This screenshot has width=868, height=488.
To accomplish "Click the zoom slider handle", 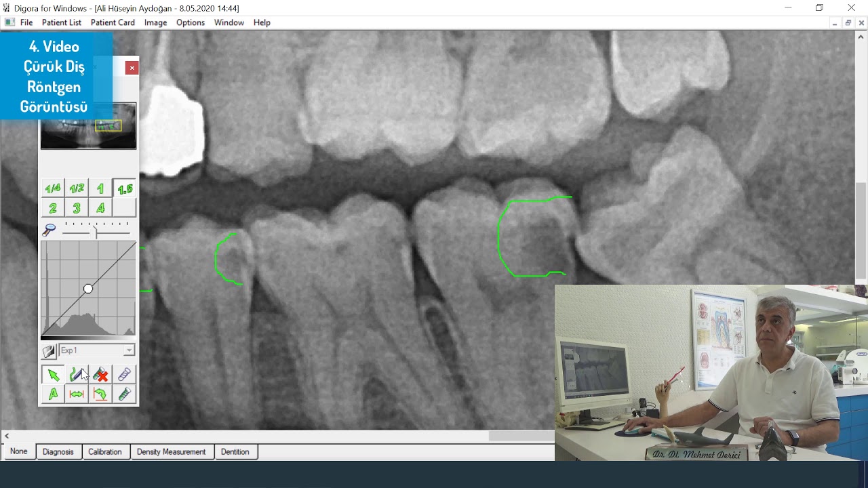I will (96, 232).
